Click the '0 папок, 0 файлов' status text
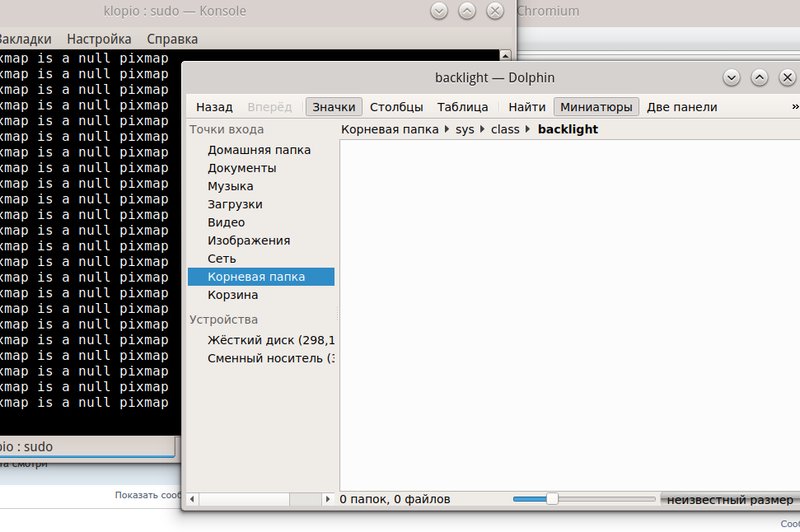This screenshot has width=800, height=532. pyautogui.click(x=395, y=499)
